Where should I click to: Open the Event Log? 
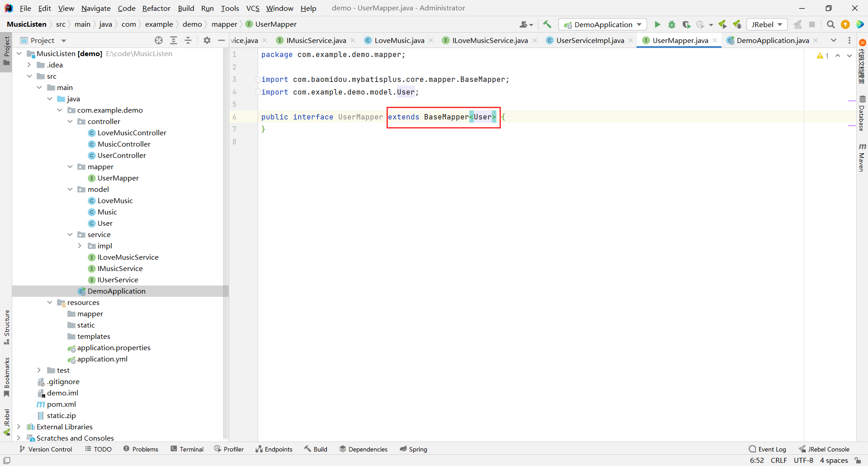coord(768,449)
